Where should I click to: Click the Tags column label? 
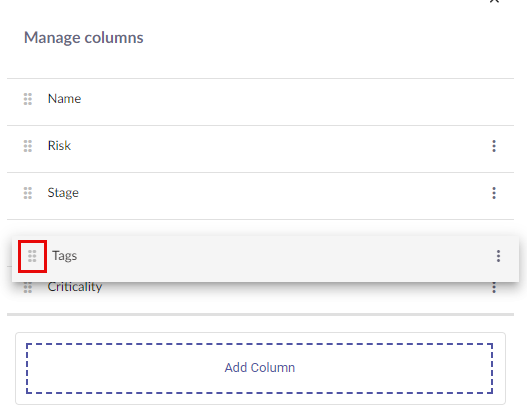(x=65, y=256)
